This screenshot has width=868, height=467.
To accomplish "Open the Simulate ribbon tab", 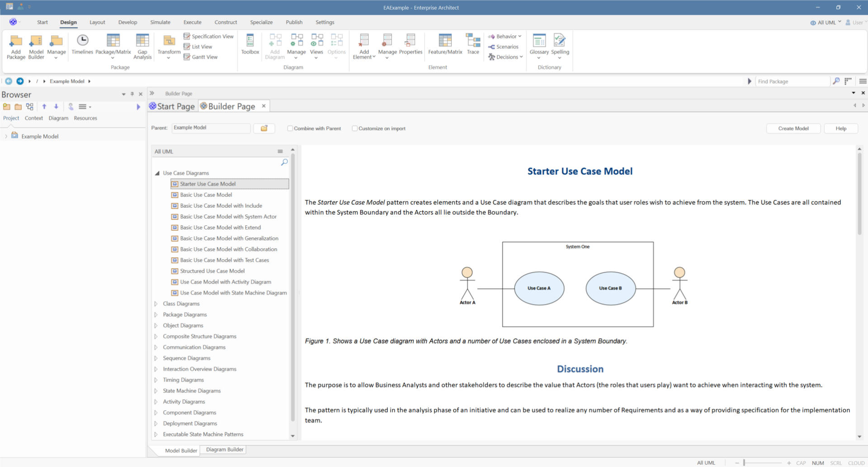I will pos(160,22).
